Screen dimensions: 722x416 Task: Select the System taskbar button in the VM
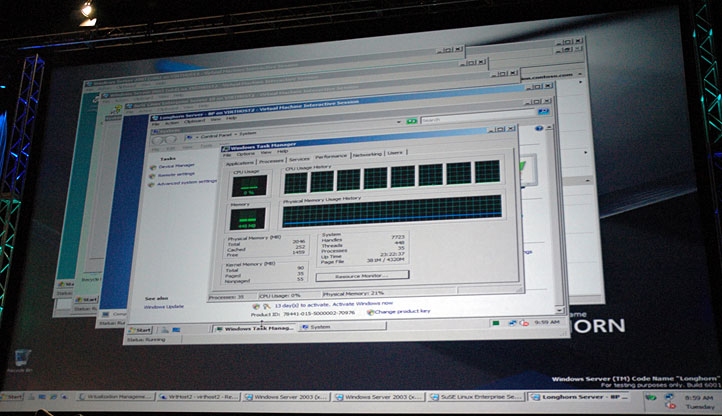click(x=333, y=327)
